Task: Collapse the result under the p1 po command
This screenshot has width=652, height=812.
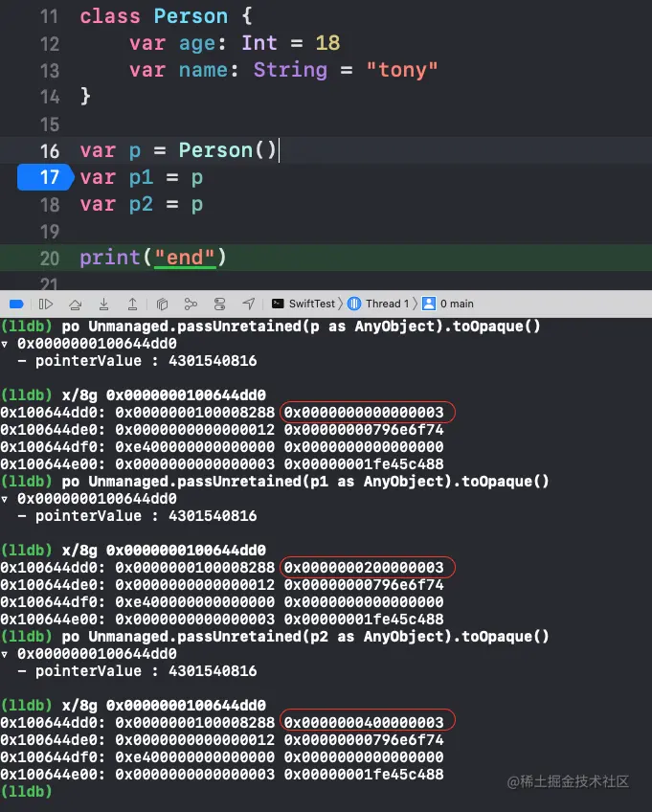Action: 5,499
